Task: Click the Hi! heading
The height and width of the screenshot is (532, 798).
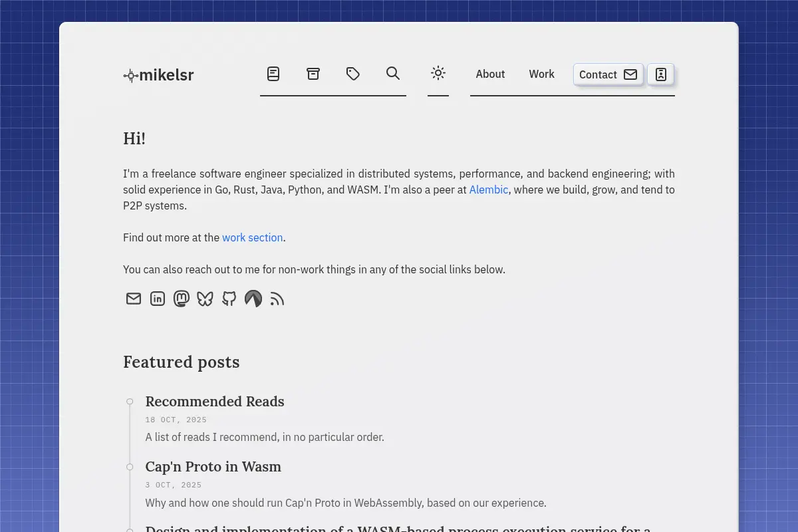Action: [134, 138]
